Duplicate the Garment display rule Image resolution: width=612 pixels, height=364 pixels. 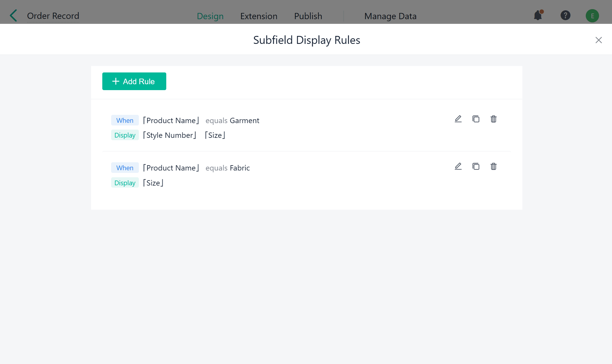point(476,119)
